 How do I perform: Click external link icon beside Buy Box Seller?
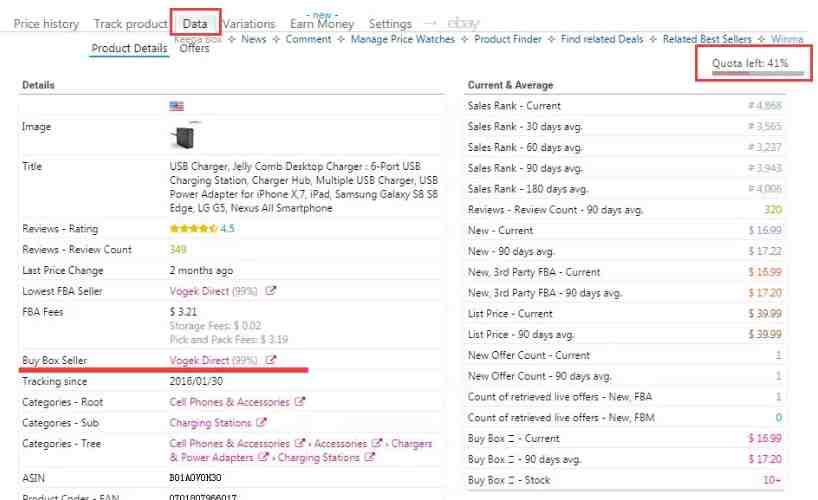click(270, 360)
